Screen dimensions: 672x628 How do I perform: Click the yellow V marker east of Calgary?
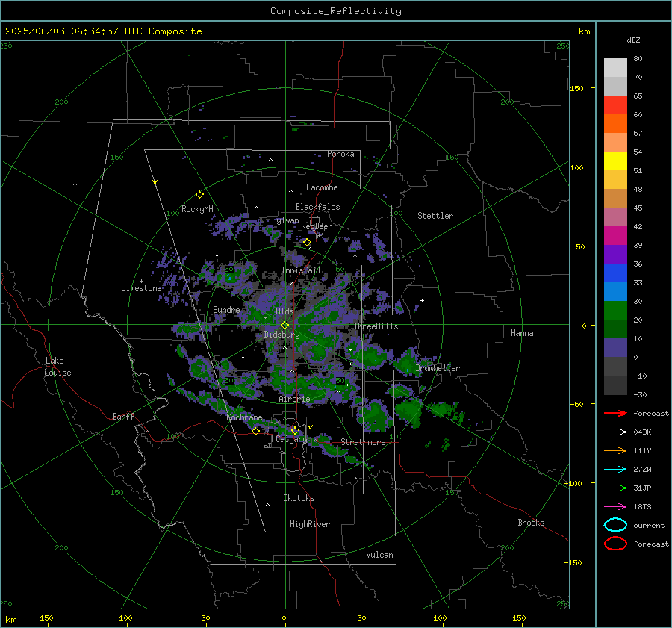click(311, 427)
